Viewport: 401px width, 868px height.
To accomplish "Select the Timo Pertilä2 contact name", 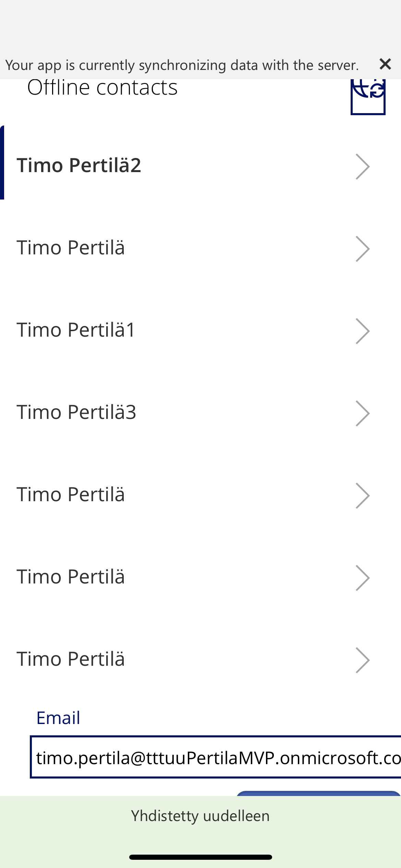I will point(79,165).
